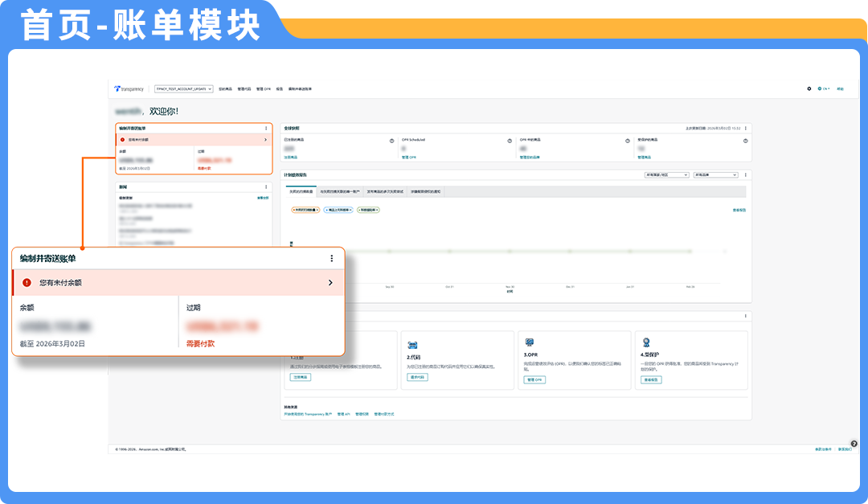Screen dimensions: 868x504
Task: Select 管理 OPR in the top navigation
Action: pyautogui.click(x=263, y=89)
